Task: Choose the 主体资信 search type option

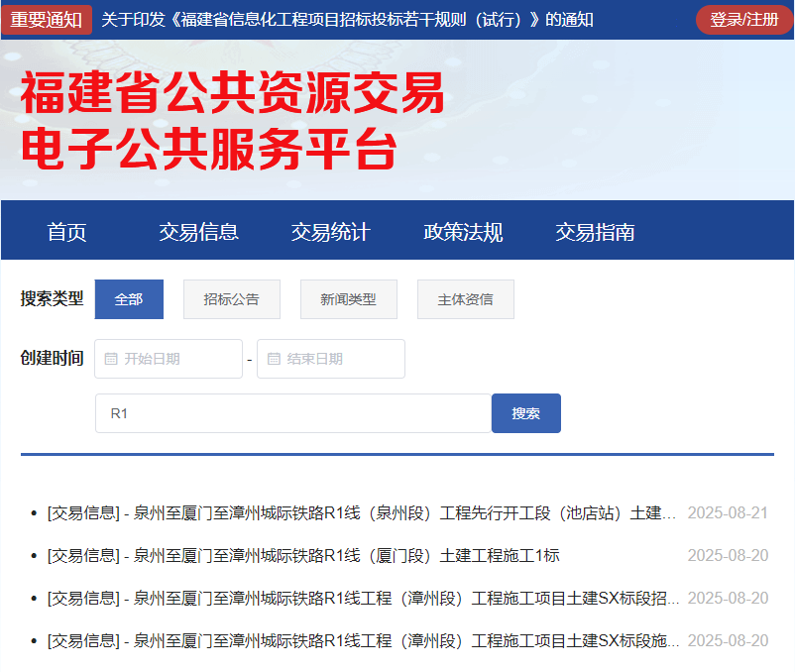Action: 465,299
